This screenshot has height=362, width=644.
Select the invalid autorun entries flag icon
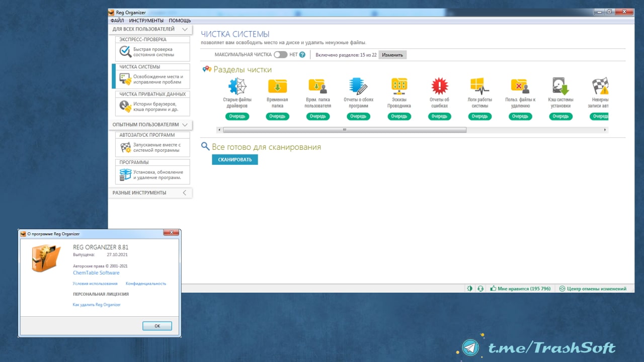(x=600, y=86)
